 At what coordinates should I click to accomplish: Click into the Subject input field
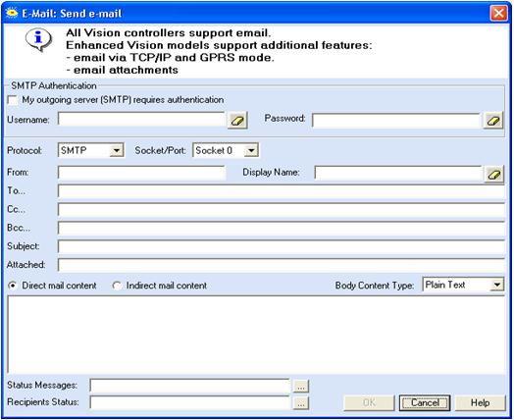[x=282, y=246]
